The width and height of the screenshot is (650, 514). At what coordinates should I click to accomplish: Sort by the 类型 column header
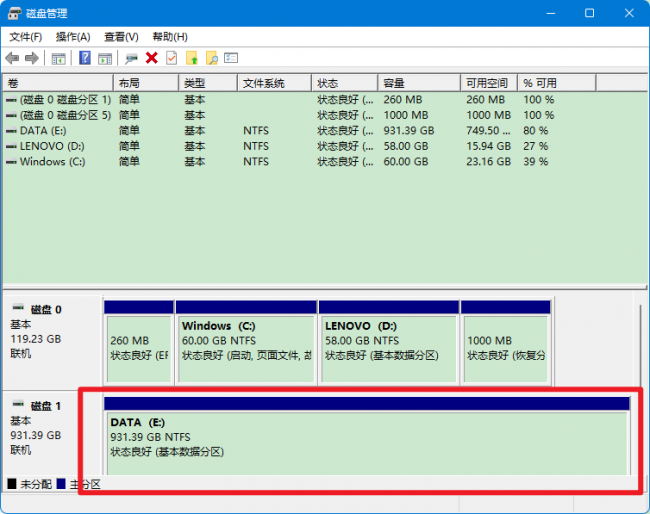pos(208,83)
